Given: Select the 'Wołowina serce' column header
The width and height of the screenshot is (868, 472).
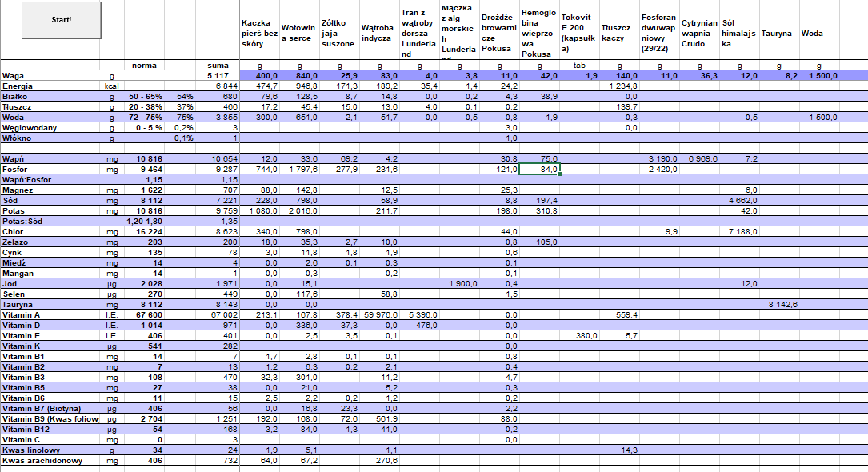Looking at the screenshot, I should tap(299, 34).
